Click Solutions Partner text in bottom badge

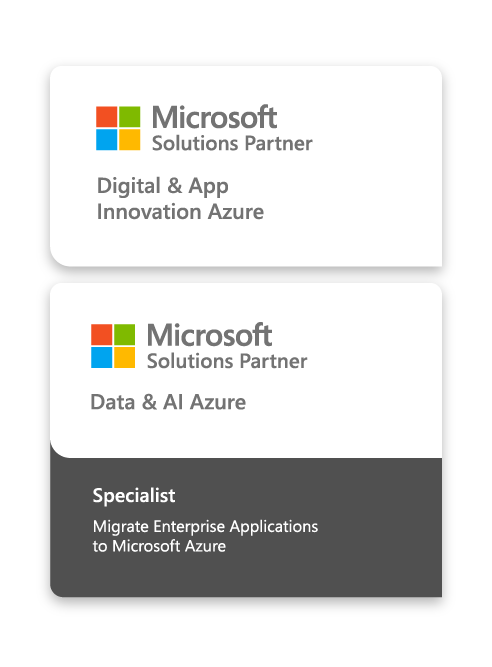227,361
